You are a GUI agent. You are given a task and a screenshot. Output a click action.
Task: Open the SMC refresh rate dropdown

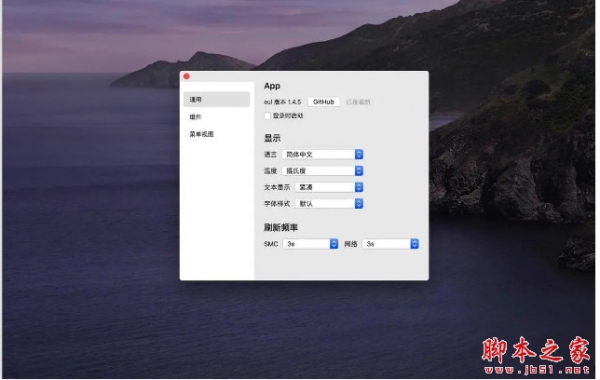point(312,245)
